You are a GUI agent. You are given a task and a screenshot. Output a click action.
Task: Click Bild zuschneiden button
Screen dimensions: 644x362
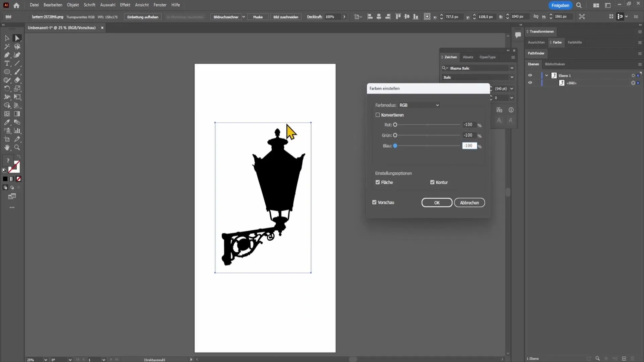click(x=286, y=17)
